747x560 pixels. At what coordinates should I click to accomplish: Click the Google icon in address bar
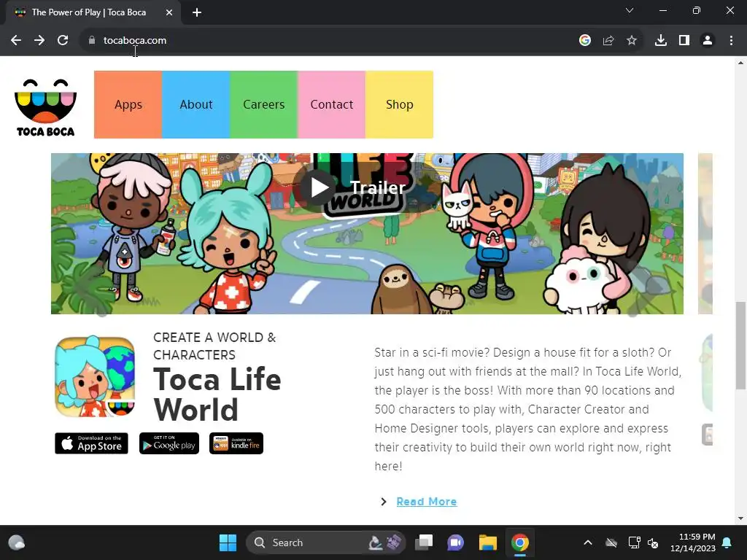[585, 41]
